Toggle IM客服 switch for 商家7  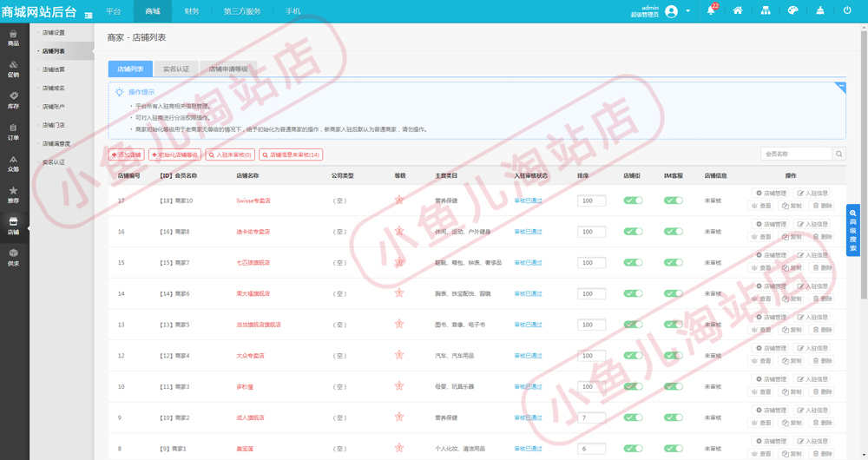pyautogui.click(x=674, y=262)
